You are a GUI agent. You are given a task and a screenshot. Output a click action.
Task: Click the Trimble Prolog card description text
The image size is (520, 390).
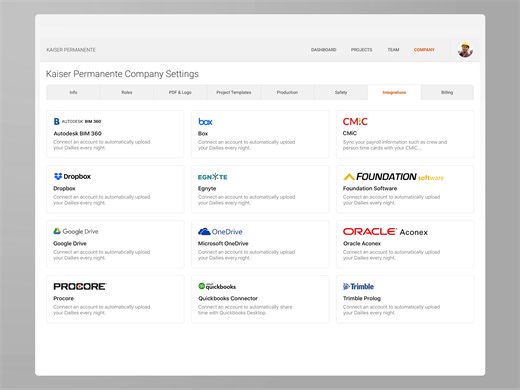click(x=391, y=310)
